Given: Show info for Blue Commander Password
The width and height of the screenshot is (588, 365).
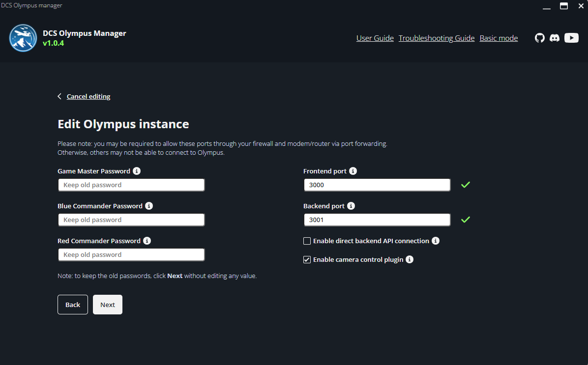Looking at the screenshot, I should (x=149, y=206).
